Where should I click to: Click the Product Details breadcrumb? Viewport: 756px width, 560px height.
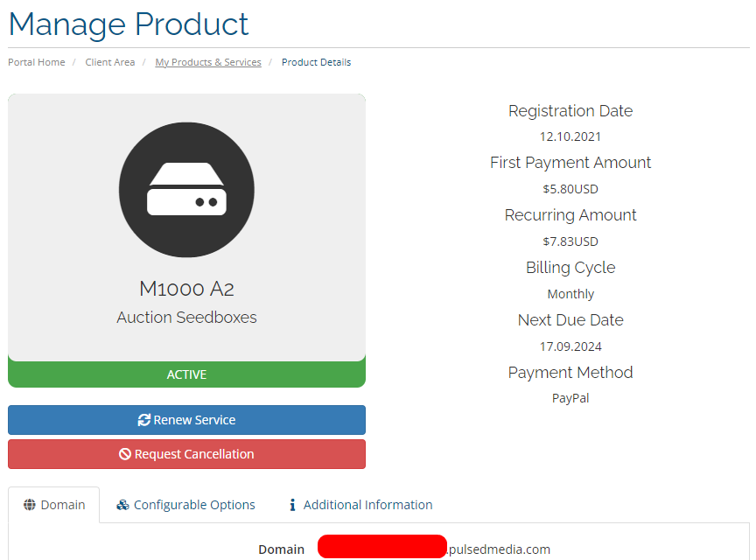pos(316,62)
